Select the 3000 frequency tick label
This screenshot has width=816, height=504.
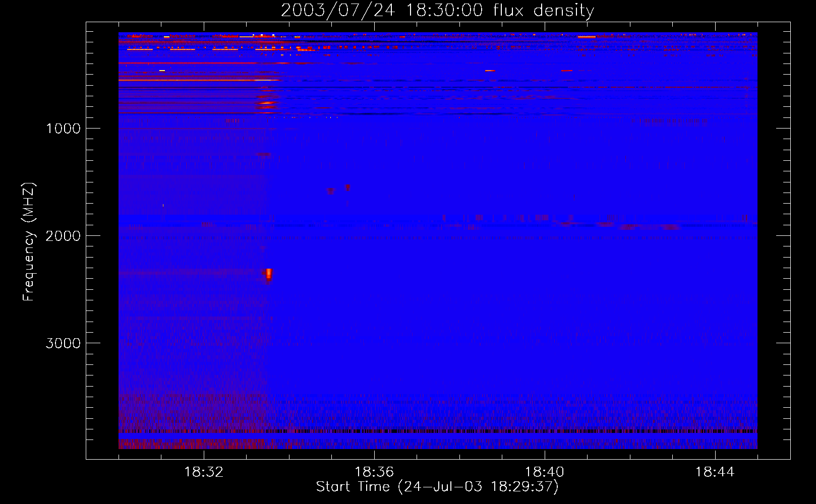coord(63,343)
